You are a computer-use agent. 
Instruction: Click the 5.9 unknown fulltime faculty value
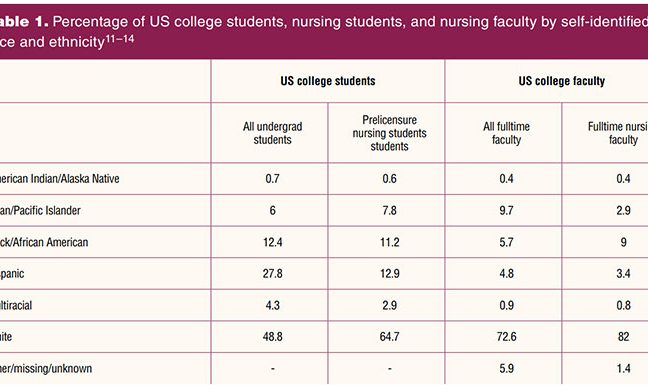(x=506, y=368)
